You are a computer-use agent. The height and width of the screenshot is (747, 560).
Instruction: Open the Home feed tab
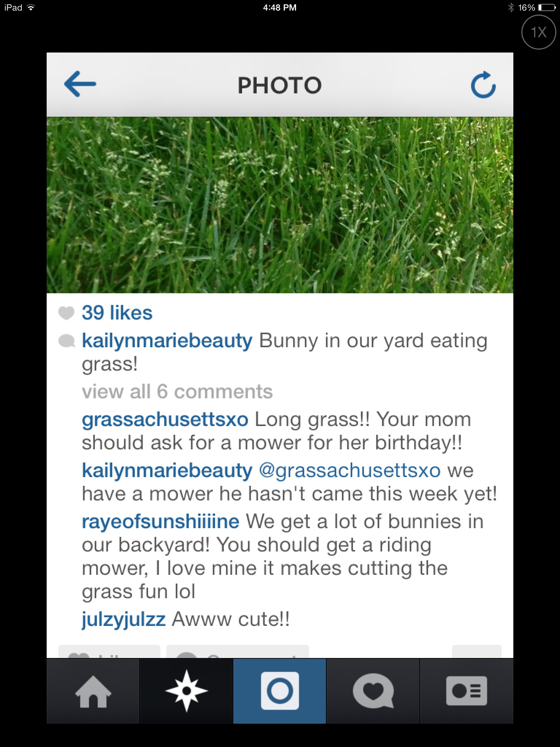click(93, 691)
